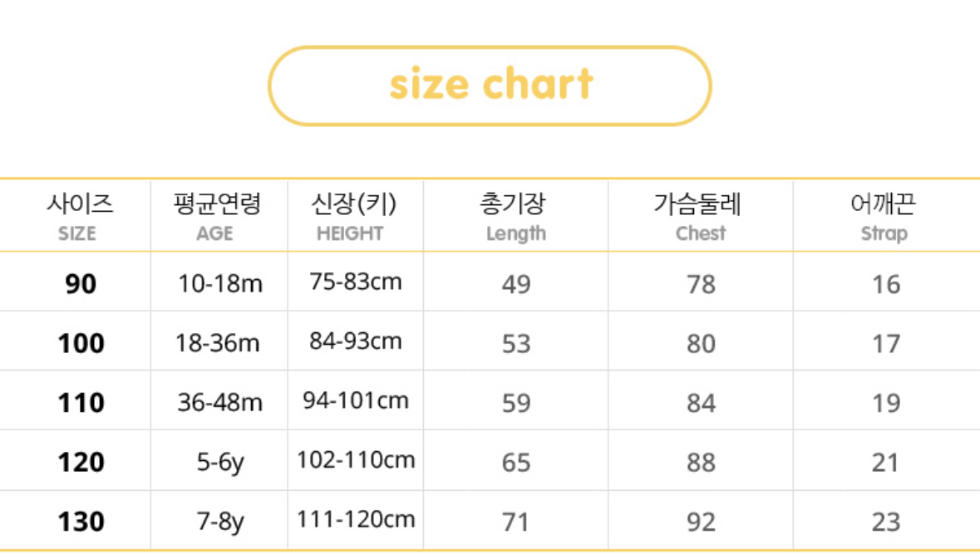
Task: Select the size 100 row label
Action: pyautogui.click(x=81, y=343)
